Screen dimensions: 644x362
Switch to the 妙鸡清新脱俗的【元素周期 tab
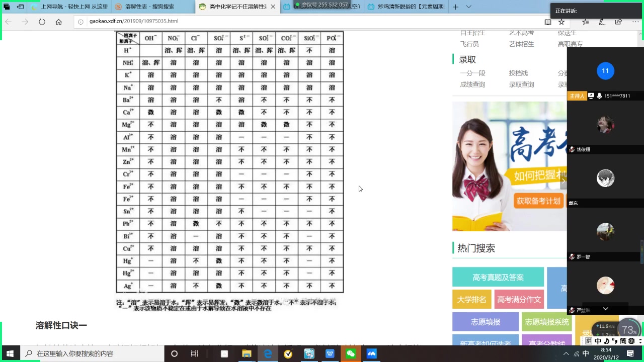click(405, 7)
